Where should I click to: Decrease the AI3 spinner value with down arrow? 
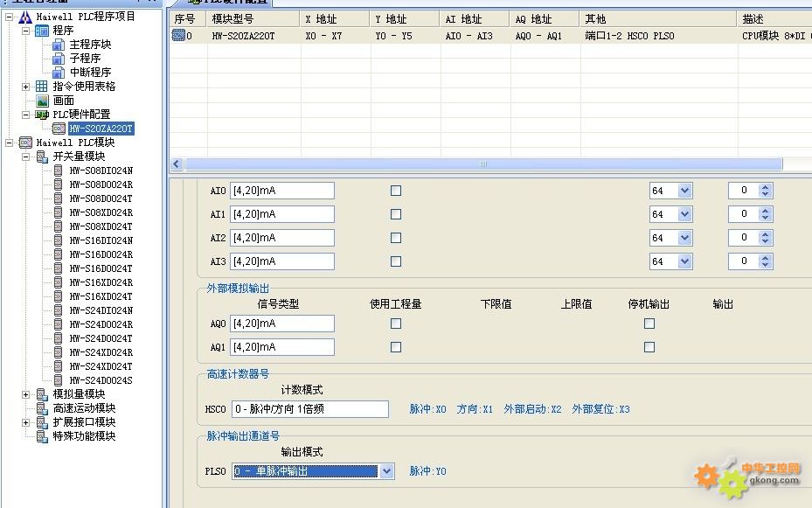tap(766, 265)
